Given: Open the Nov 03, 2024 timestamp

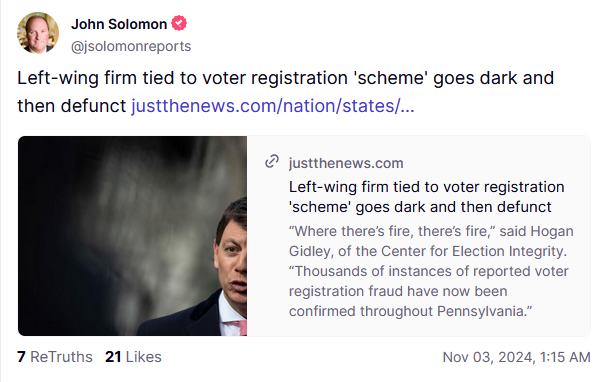Looking at the screenshot, I should (x=516, y=357).
